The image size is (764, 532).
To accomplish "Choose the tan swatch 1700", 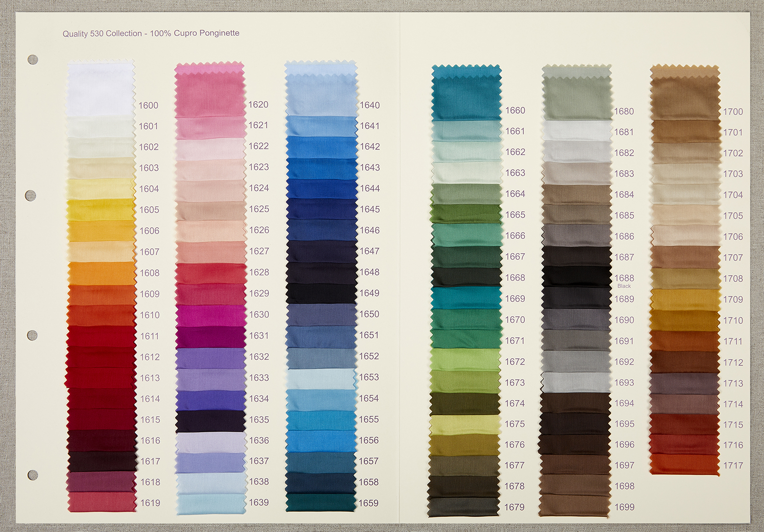I will click(x=685, y=93).
